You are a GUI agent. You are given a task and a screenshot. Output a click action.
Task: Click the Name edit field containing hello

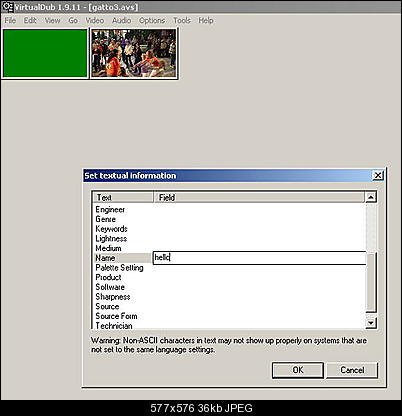click(259, 258)
